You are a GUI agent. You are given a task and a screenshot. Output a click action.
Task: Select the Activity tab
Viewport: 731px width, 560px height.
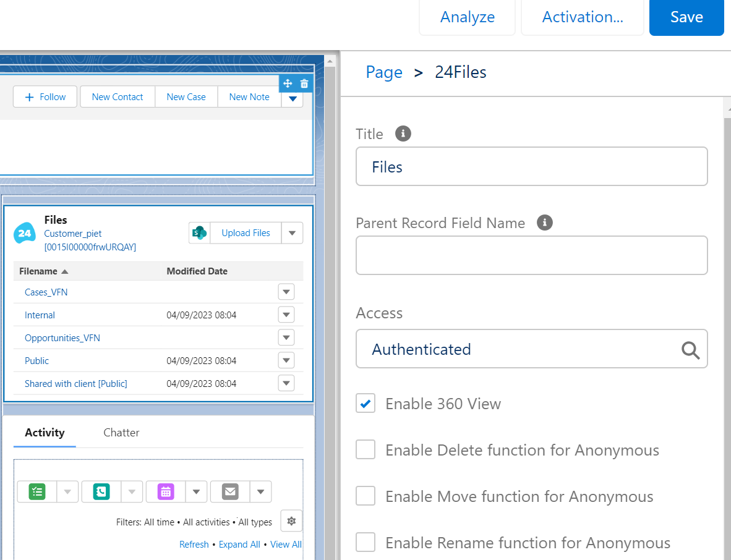[45, 433]
